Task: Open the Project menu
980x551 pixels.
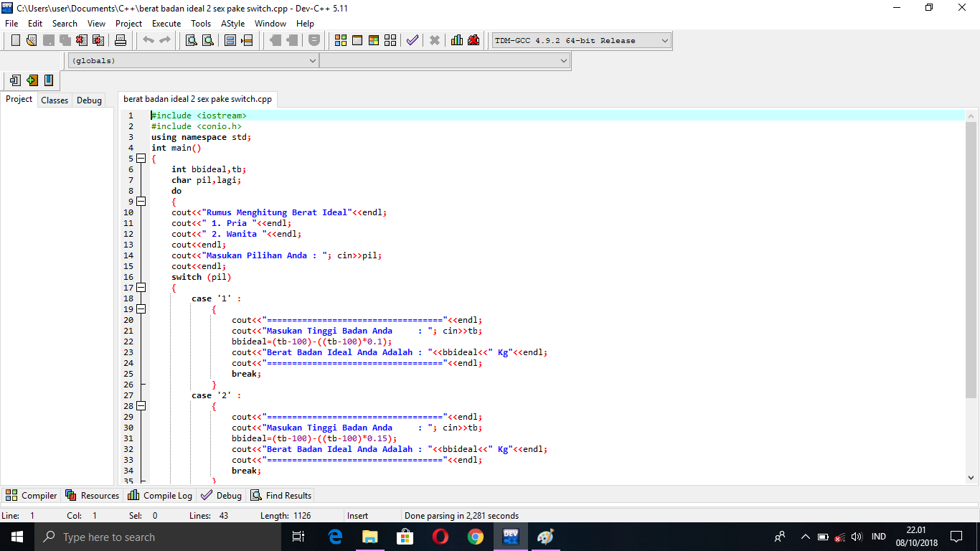Action: click(129, 23)
